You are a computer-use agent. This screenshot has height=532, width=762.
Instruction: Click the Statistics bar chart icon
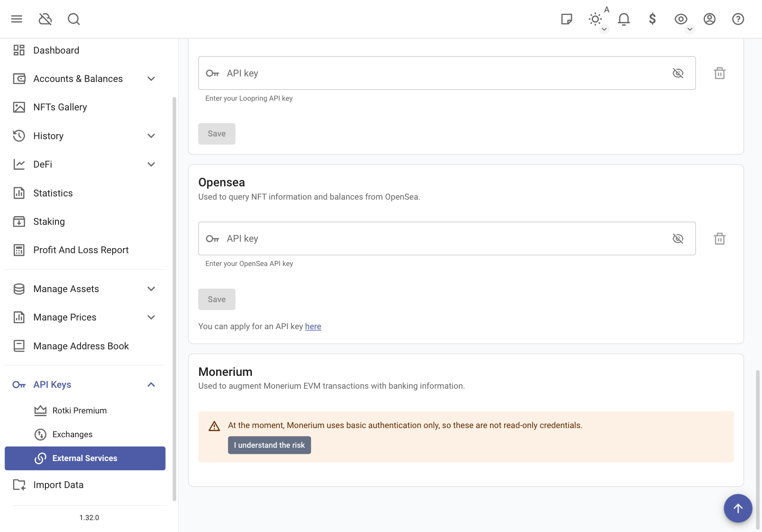click(19, 193)
